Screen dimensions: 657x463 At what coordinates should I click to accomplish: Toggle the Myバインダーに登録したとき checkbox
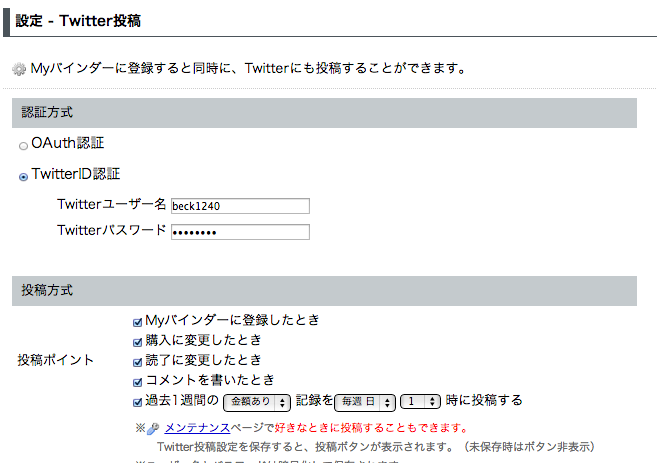coord(138,321)
